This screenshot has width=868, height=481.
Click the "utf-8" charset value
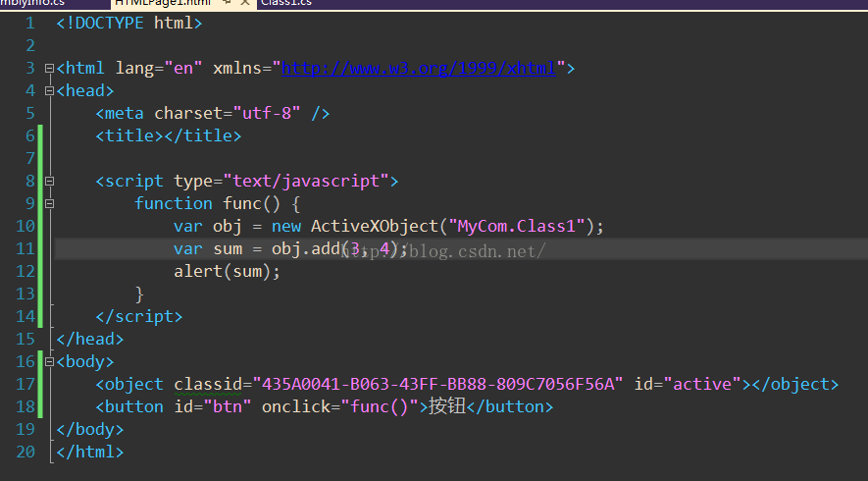tap(267, 113)
